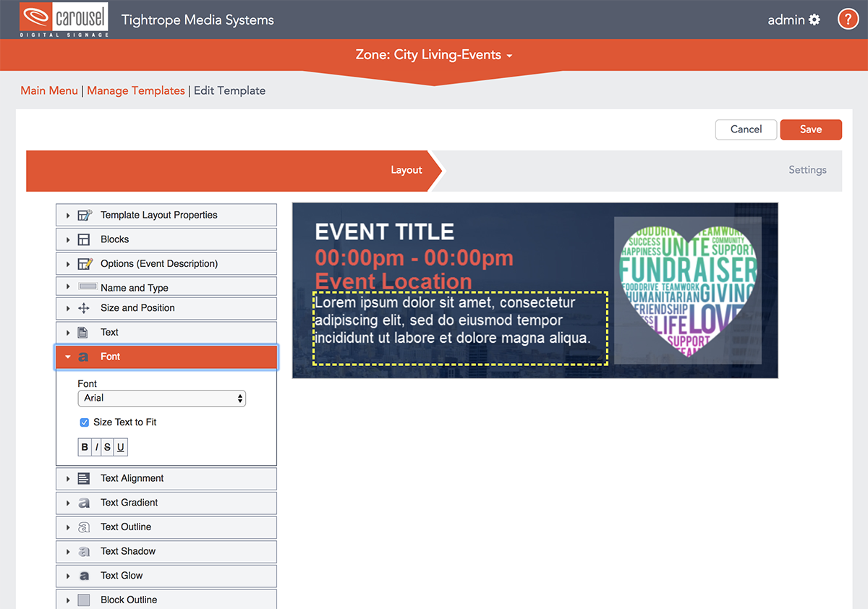Click the Block Outline color swatch

point(85,600)
